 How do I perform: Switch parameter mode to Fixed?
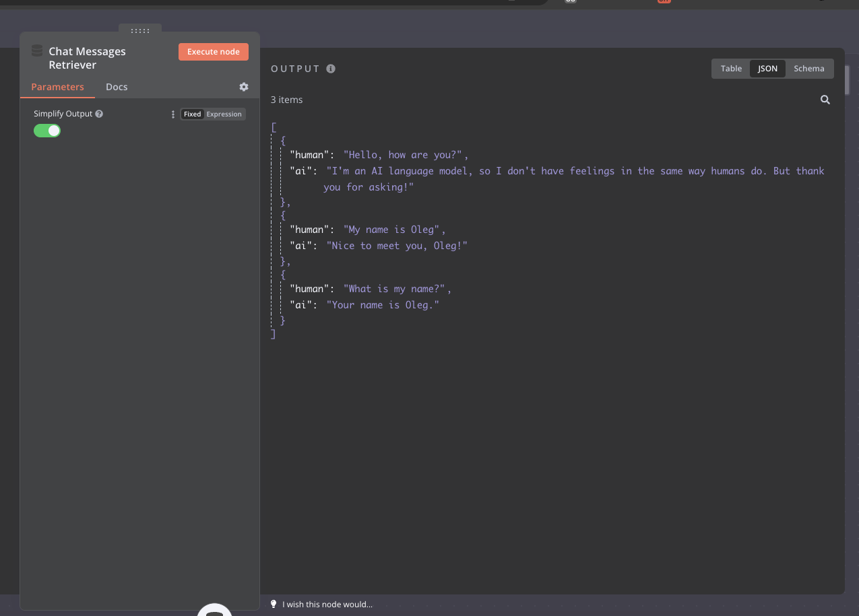pyautogui.click(x=193, y=114)
